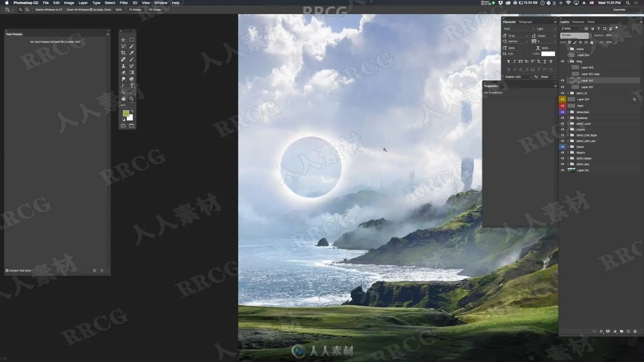
Task: Select the Crop tool
Action: click(x=123, y=53)
